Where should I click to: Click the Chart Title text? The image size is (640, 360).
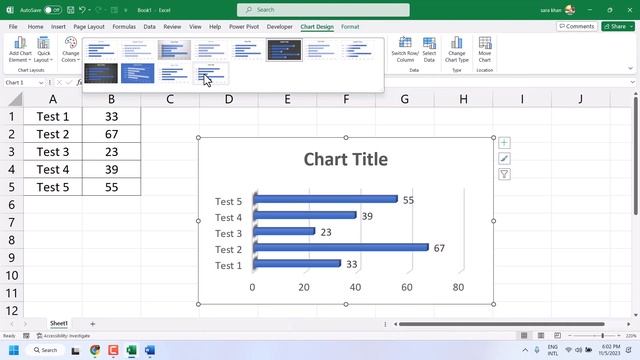pyautogui.click(x=346, y=159)
